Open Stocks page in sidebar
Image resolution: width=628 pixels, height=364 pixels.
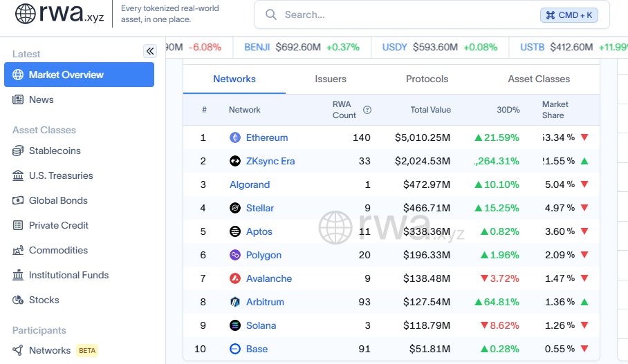pyautogui.click(x=44, y=300)
